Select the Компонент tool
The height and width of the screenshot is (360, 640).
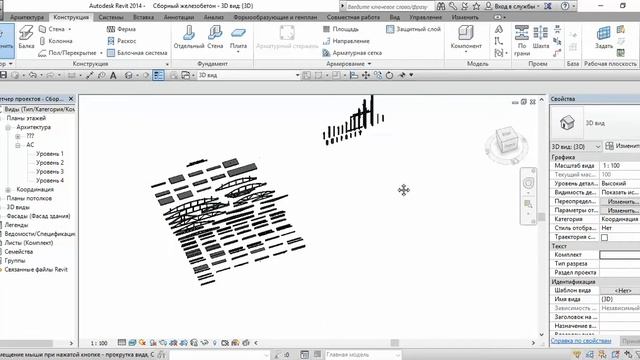coord(466,38)
